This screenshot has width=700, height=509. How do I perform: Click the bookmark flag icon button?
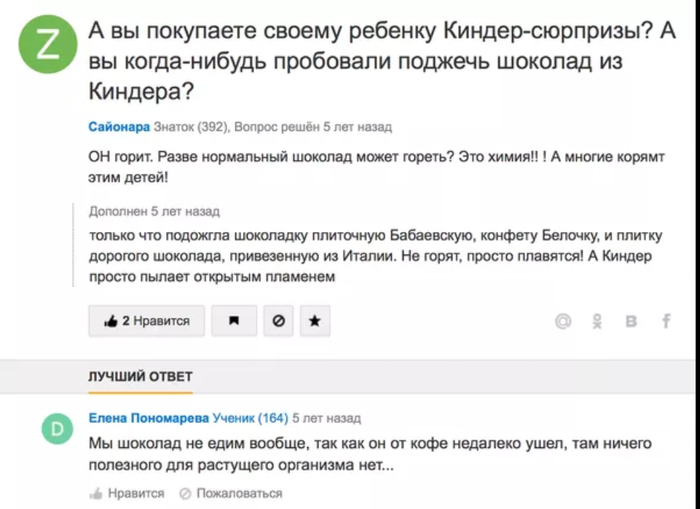(236, 321)
